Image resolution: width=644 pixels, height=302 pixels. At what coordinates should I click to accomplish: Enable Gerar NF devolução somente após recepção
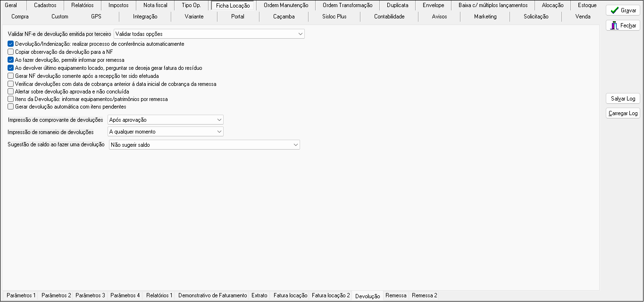pos(11,75)
